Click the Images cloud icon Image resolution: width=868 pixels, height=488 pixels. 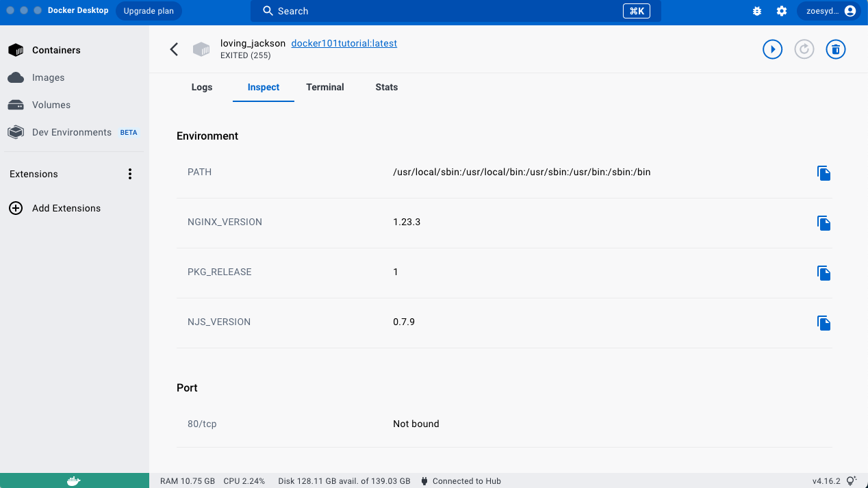point(16,77)
